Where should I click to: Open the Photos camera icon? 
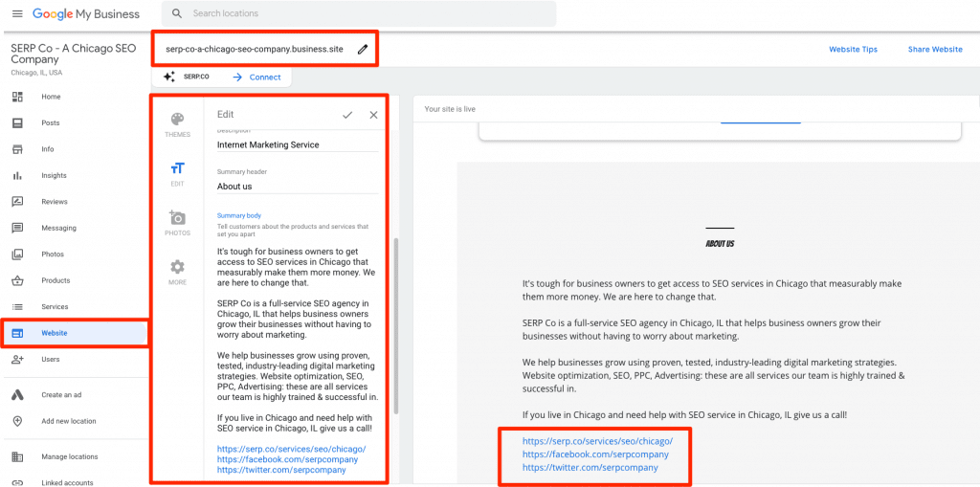[x=177, y=217]
